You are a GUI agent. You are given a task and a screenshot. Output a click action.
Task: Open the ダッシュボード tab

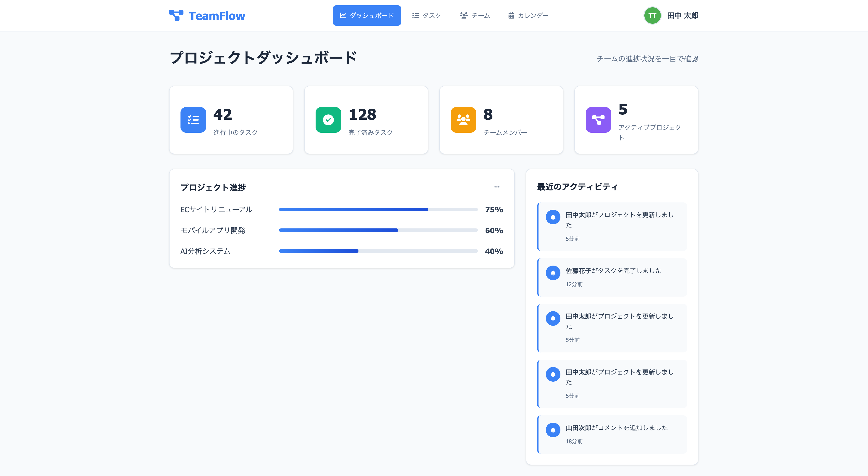click(367, 16)
